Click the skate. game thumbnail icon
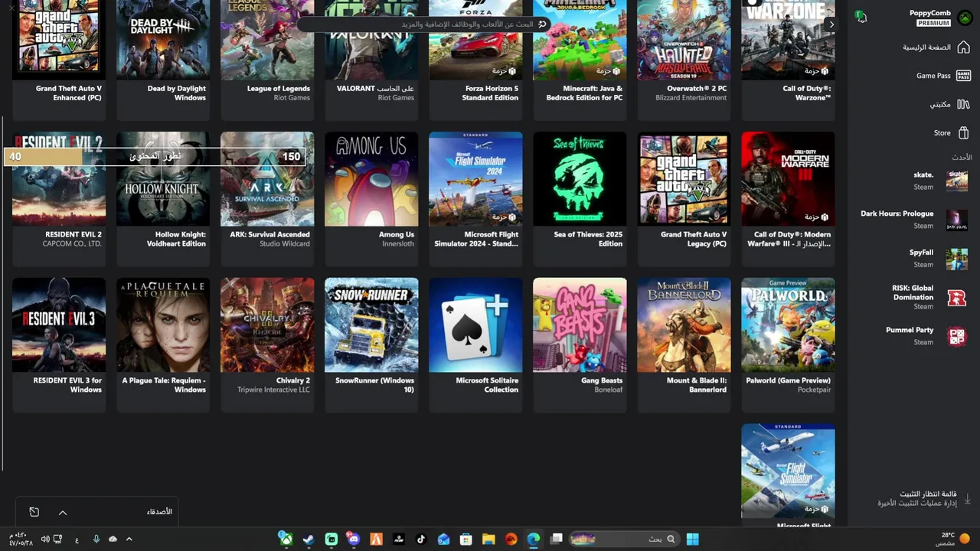This screenshot has width=980, height=551. (957, 181)
